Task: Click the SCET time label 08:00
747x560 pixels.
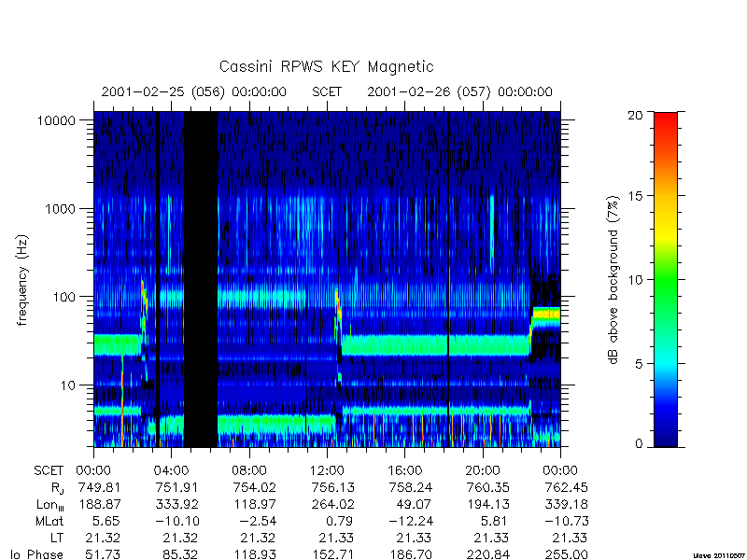Action: [249, 471]
